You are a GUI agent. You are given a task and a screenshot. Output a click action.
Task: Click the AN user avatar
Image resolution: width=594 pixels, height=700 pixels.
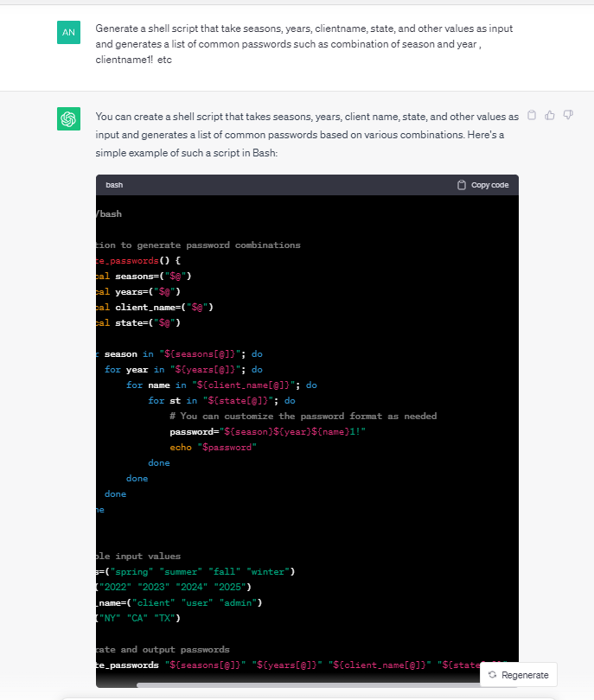[x=69, y=32]
